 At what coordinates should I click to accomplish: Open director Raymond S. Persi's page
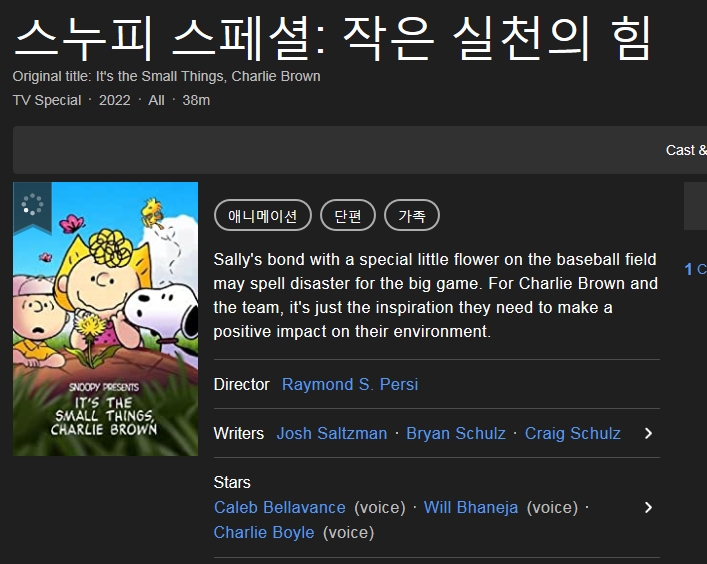click(350, 384)
